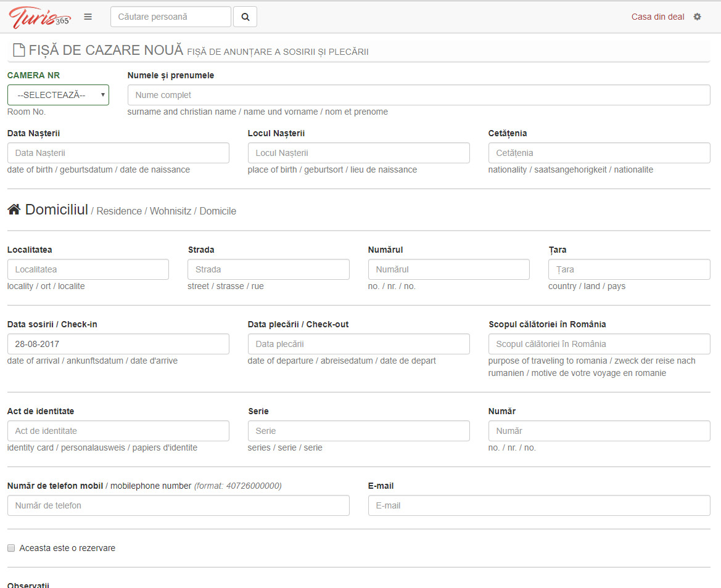Viewport: 721px width, 588px height.
Task: Click the home icon beside Domiciliul
Action: click(14, 210)
